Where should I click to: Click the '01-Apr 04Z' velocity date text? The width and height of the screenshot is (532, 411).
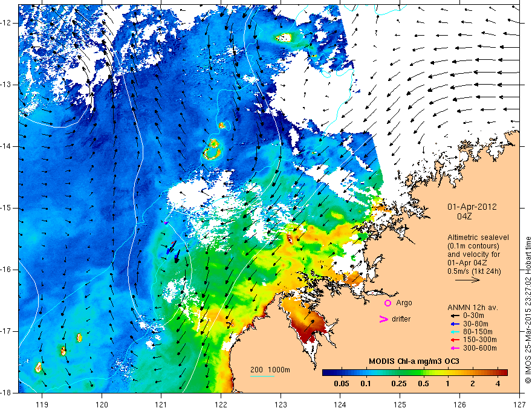(x=468, y=263)
